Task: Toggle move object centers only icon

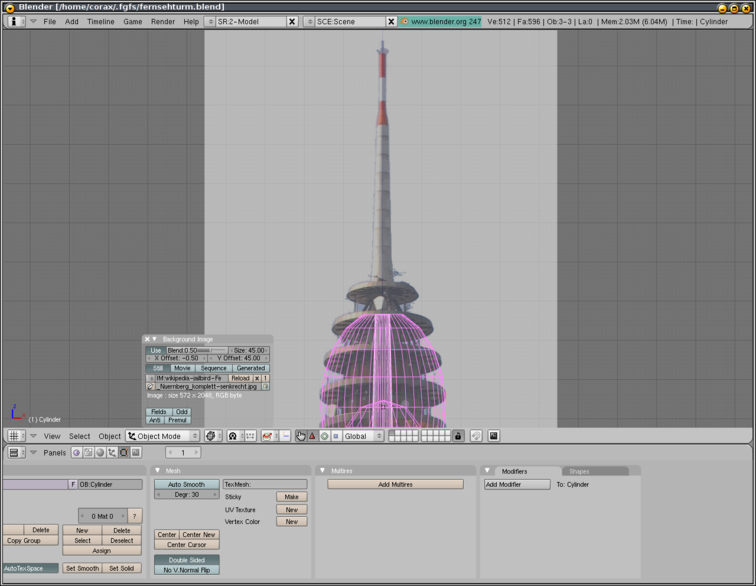Action: pyautogui.click(x=250, y=436)
